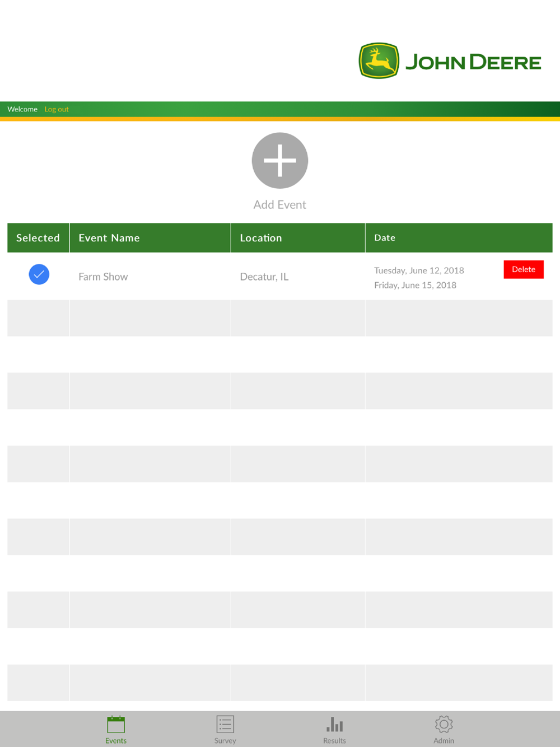560x747 pixels.
Task: Switch to the Survey tab
Action: pos(225,730)
